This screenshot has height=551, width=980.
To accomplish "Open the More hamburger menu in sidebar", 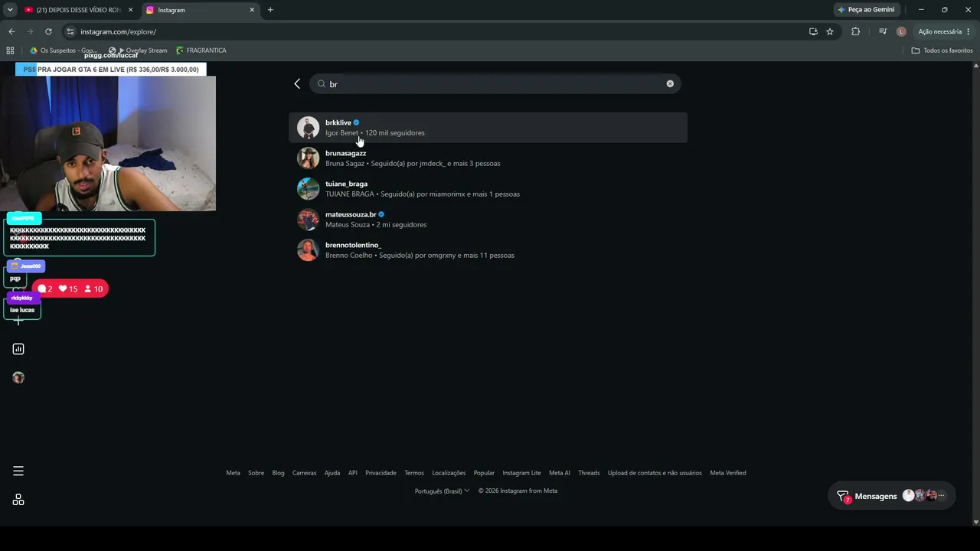I will click(18, 471).
